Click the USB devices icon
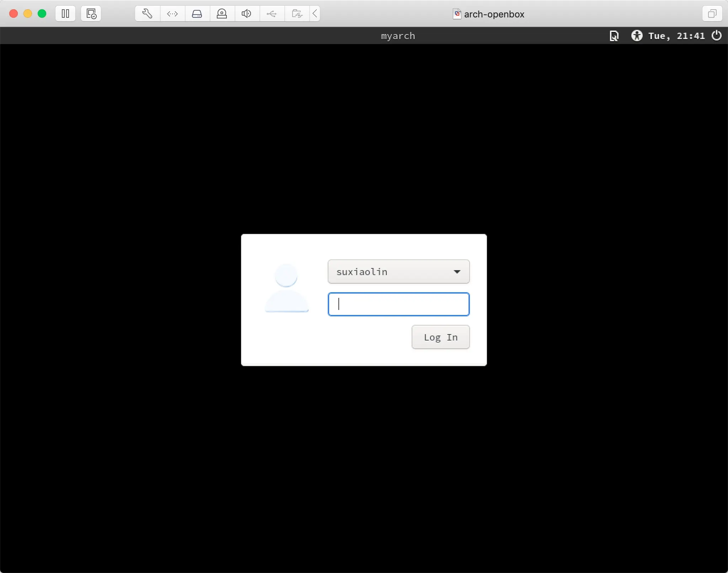The width and height of the screenshot is (728, 573). (x=272, y=14)
